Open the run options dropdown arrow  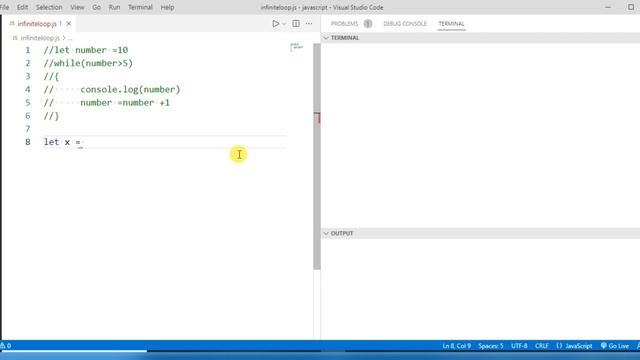(x=284, y=24)
